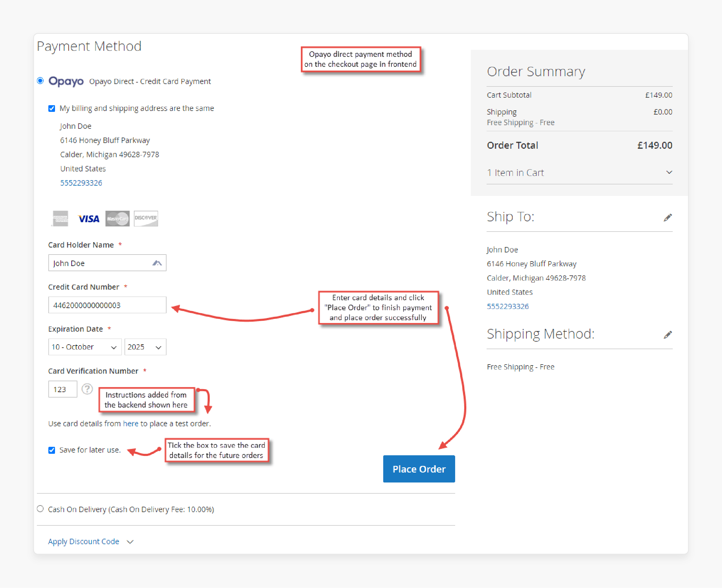The image size is (722, 588).
Task: Click 'Calder, Michigan 49628-7978' in Ship To
Action: (536, 278)
